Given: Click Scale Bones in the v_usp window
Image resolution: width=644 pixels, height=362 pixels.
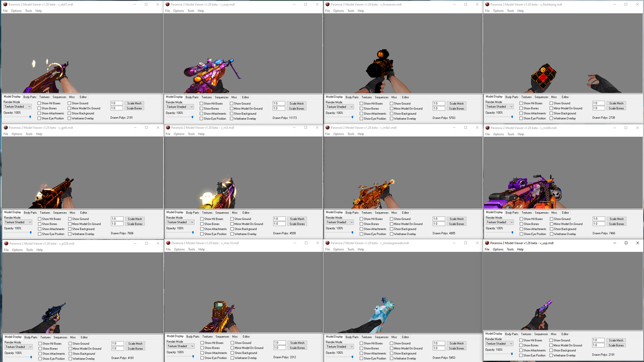Looking at the screenshot, I should pyautogui.click(x=616, y=345).
